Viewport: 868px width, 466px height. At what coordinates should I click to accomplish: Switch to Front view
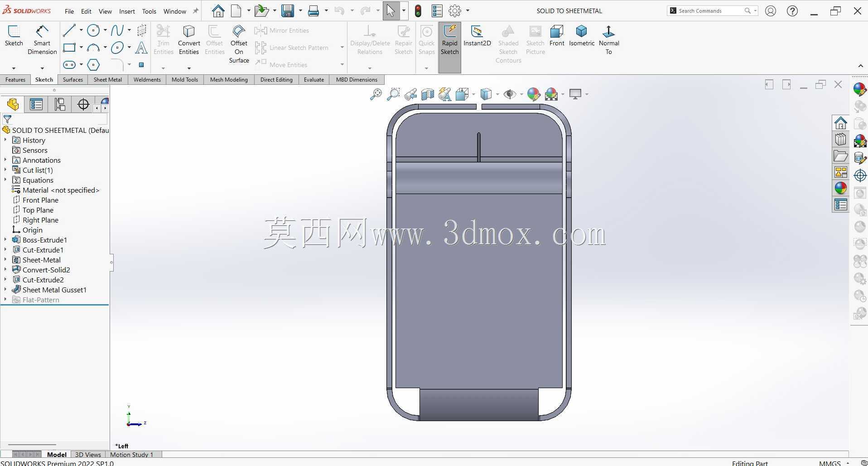pos(557,36)
